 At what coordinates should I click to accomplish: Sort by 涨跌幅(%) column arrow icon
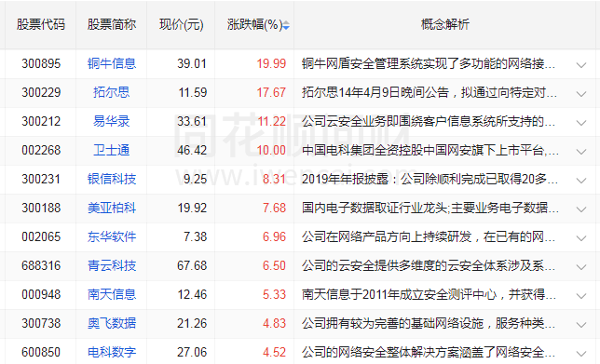pyautogui.click(x=286, y=26)
